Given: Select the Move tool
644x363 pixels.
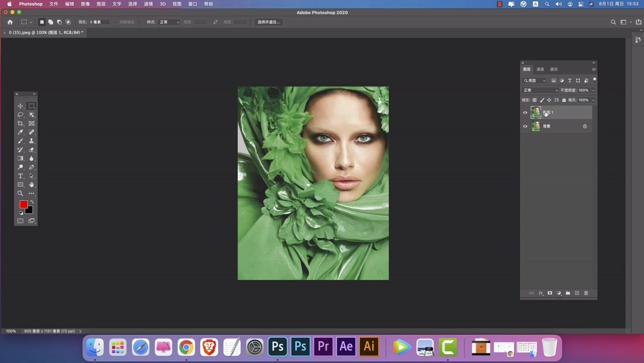Looking at the screenshot, I should pos(20,106).
